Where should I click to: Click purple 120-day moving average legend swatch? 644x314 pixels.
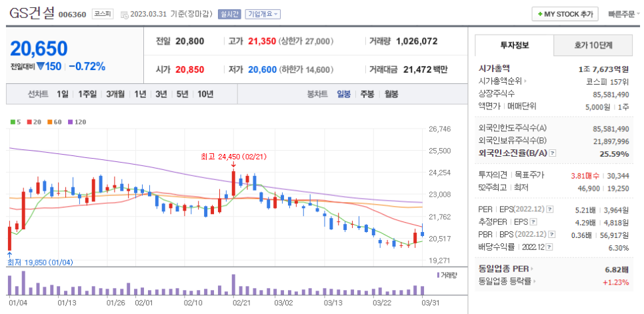click(70, 122)
